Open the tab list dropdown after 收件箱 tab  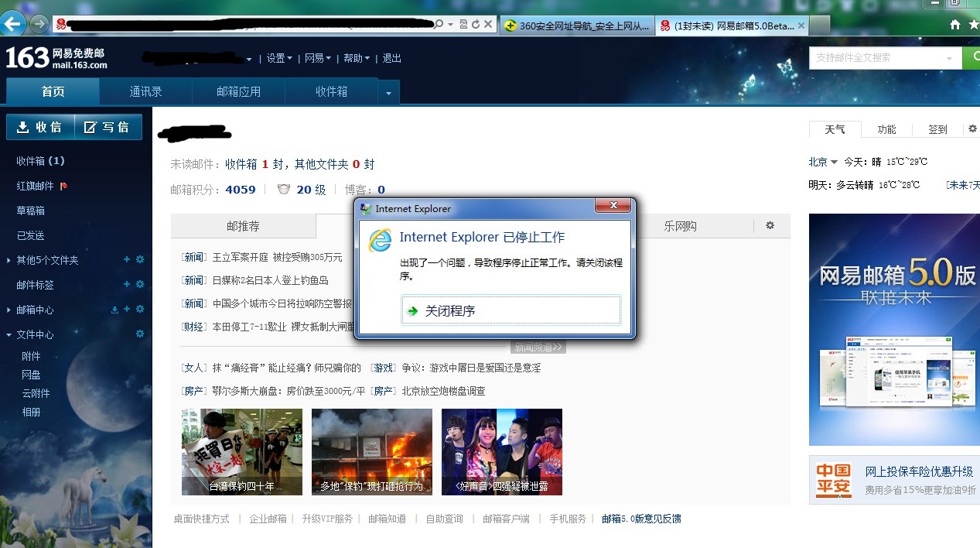(x=388, y=93)
